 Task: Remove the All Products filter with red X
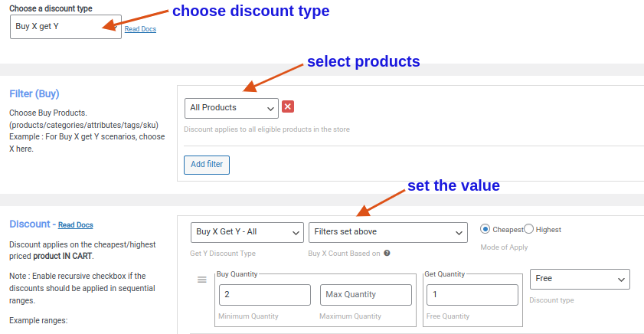[x=288, y=107]
